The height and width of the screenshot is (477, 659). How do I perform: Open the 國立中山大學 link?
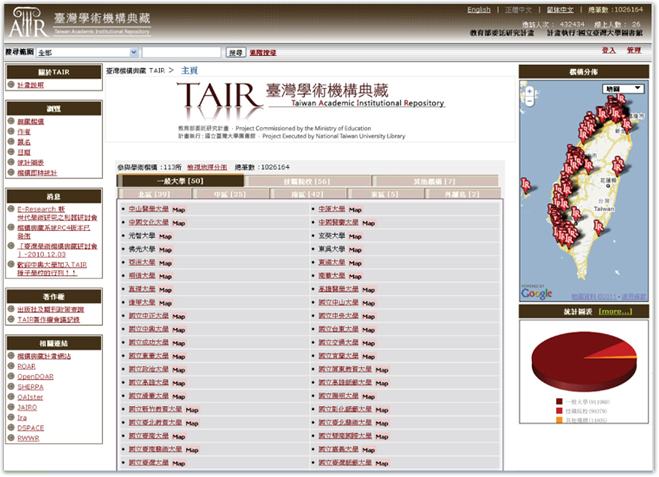click(x=338, y=302)
